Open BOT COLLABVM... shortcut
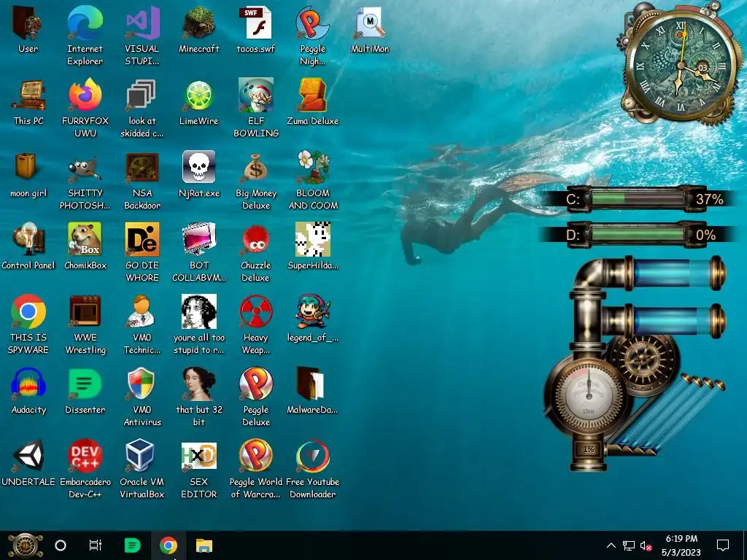This screenshot has width=747, height=560. [198, 252]
